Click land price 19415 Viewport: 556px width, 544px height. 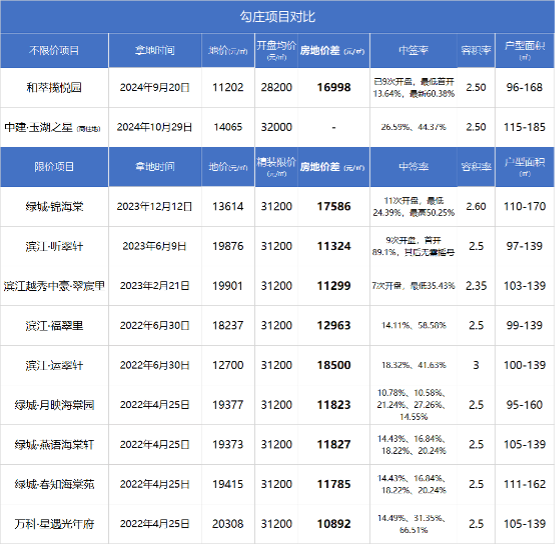coord(228,484)
